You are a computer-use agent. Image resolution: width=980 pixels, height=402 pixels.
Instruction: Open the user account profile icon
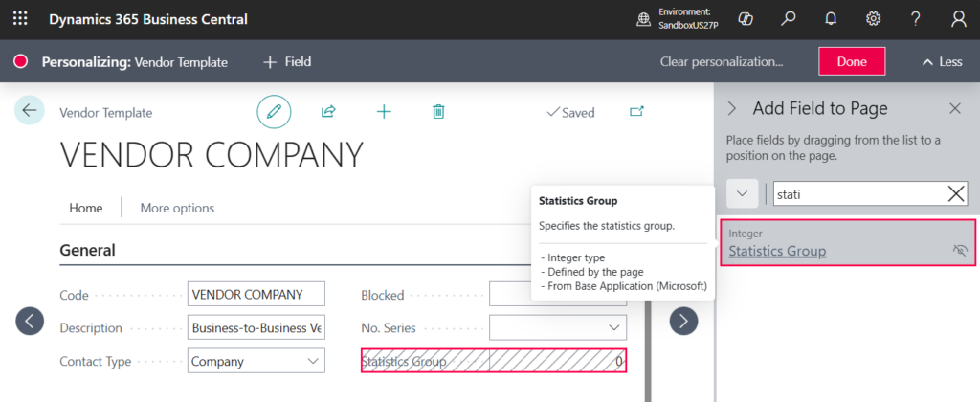958,19
